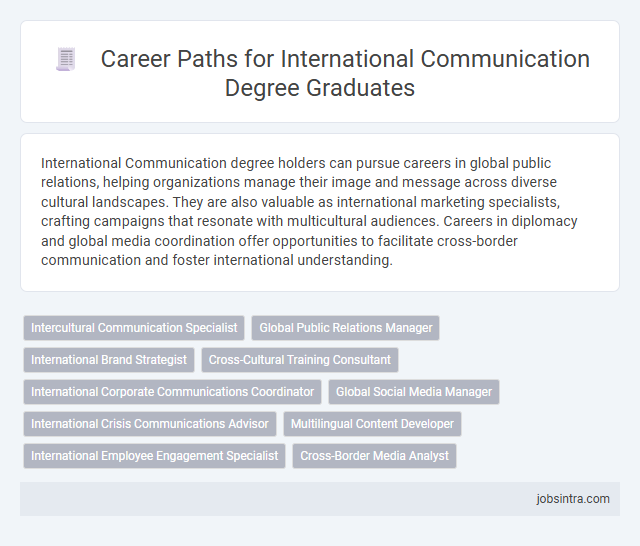Screen dimensions: 640x546
Task: Click the document icon beside the title
Action: tap(66, 60)
